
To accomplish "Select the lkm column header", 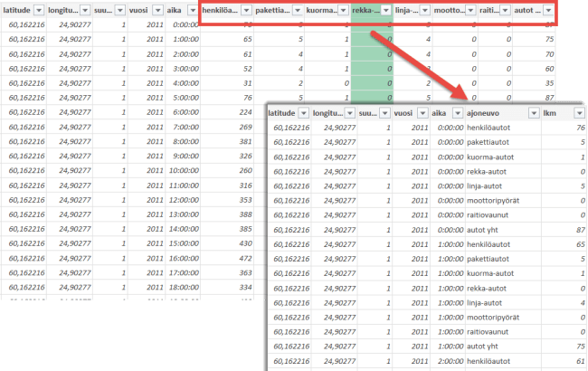I will 548,115.
